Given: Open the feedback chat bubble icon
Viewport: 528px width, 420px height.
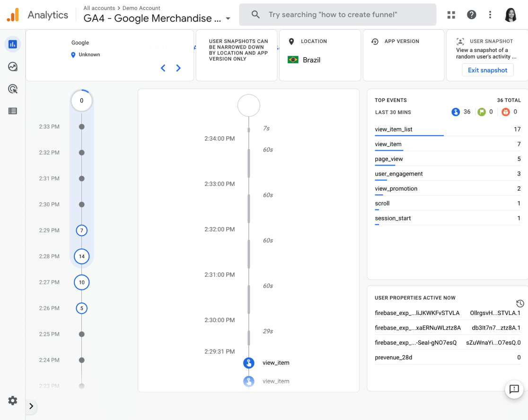Looking at the screenshot, I should pyautogui.click(x=514, y=389).
